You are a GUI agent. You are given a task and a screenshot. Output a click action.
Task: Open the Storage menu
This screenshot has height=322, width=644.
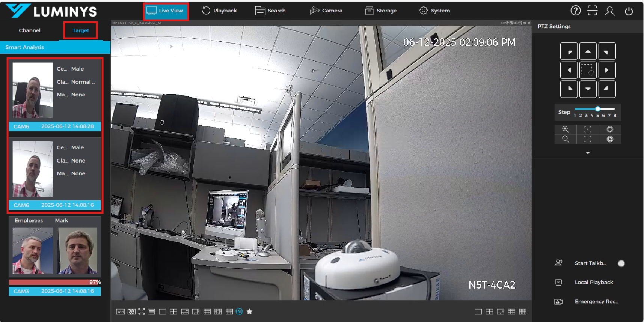tap(381, 11)
